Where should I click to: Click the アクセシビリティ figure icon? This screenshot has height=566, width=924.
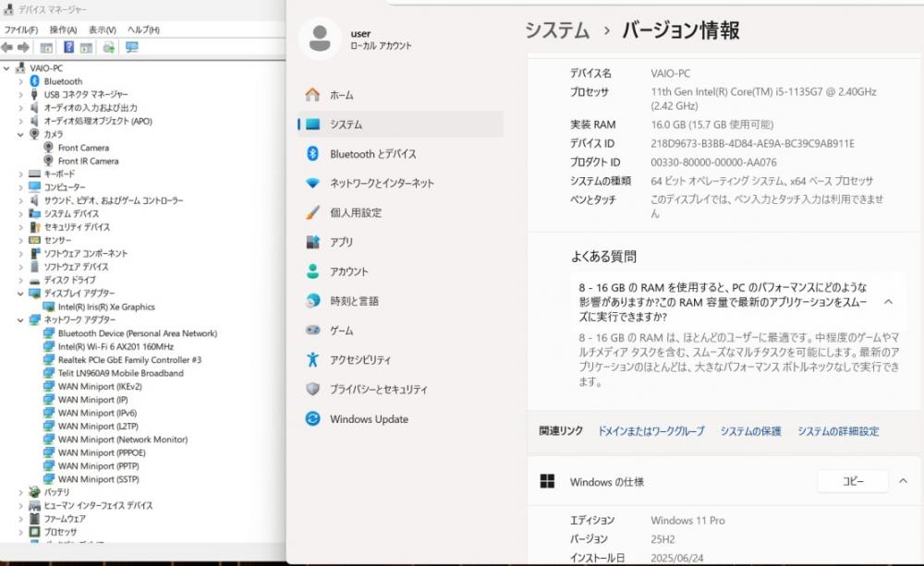click(x=313, y=360)
